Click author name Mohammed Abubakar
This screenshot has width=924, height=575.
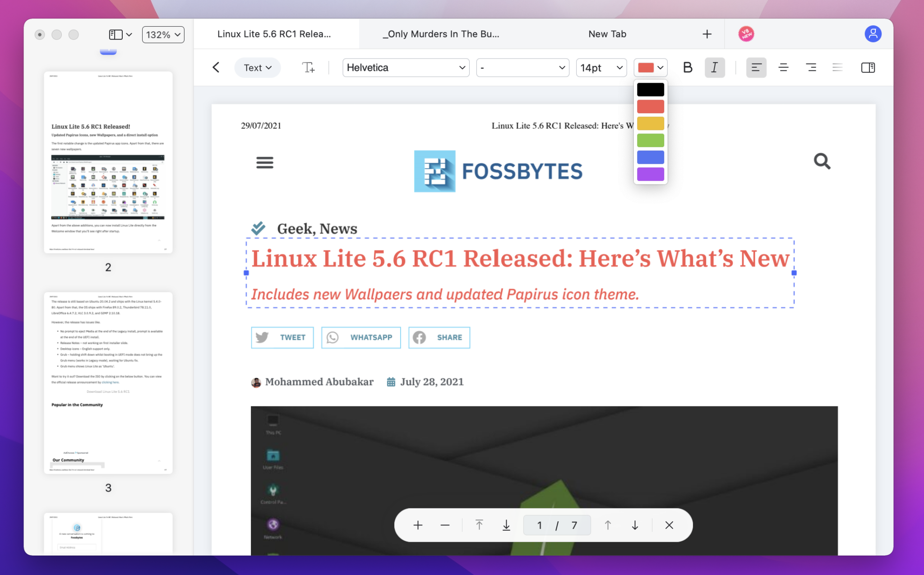319,382
